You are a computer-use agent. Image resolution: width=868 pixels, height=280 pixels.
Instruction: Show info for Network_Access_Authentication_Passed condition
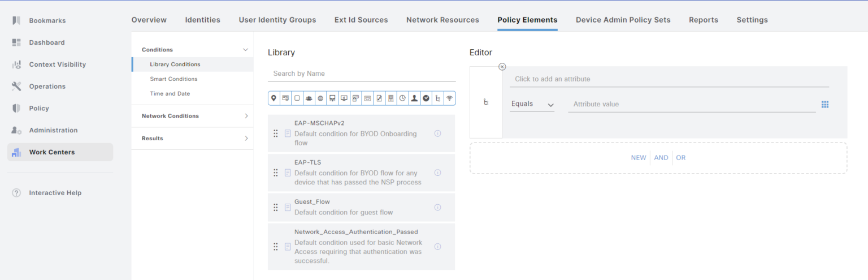coord(437,247)
